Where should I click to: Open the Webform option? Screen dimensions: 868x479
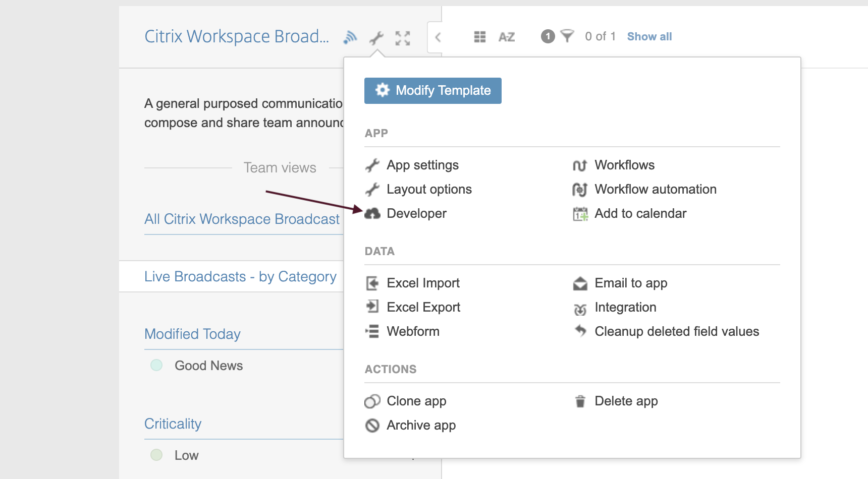click(413, 332)
